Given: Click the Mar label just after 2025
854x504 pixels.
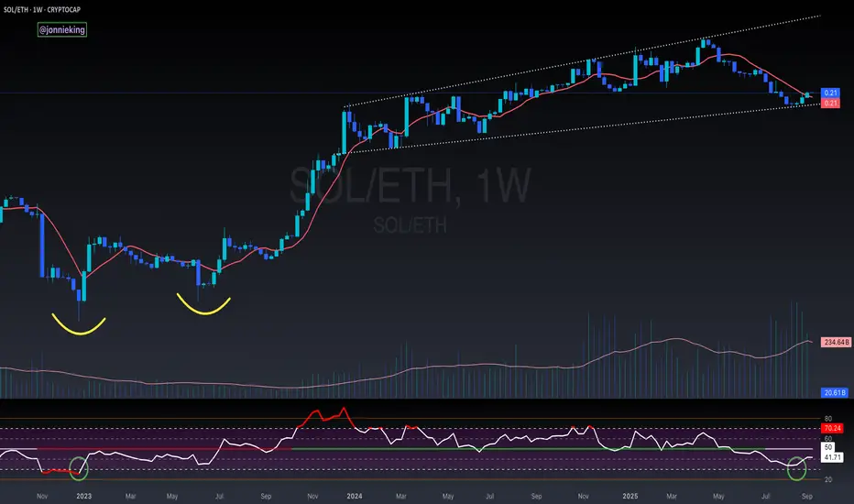Looking at the screenshot, I should [672, 496].
